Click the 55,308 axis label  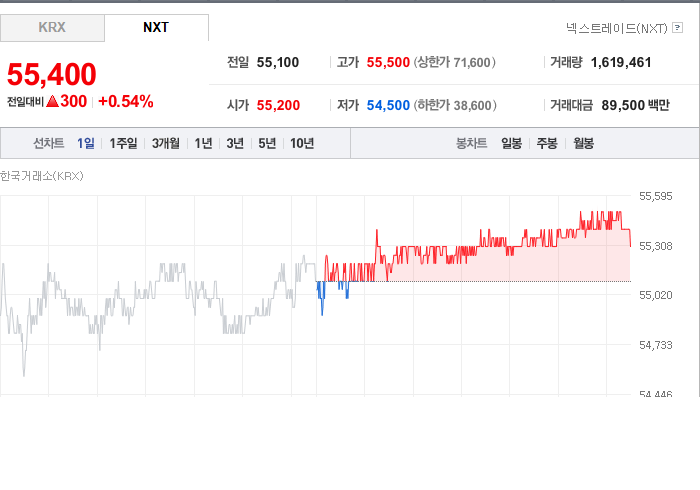pyautogui.click(x=655, y=246)
